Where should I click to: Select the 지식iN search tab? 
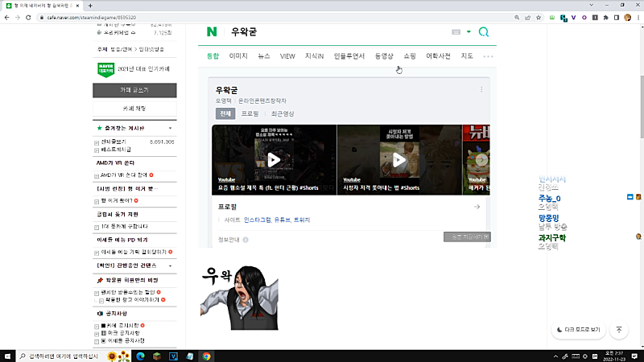click(314, 56)
